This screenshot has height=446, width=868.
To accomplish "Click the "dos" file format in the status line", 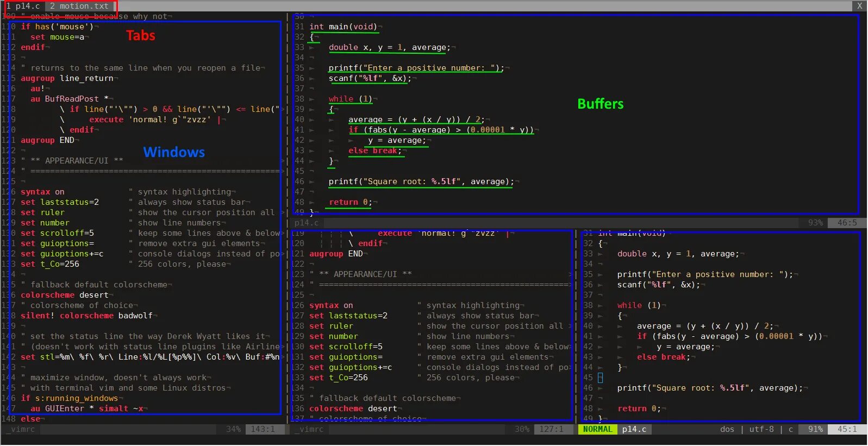I will coord(727,429).
